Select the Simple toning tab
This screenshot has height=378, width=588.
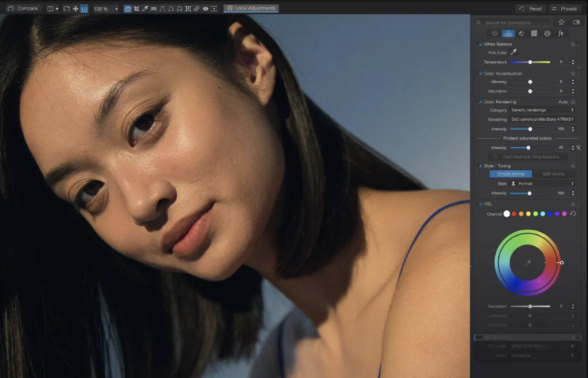point(510,174)
